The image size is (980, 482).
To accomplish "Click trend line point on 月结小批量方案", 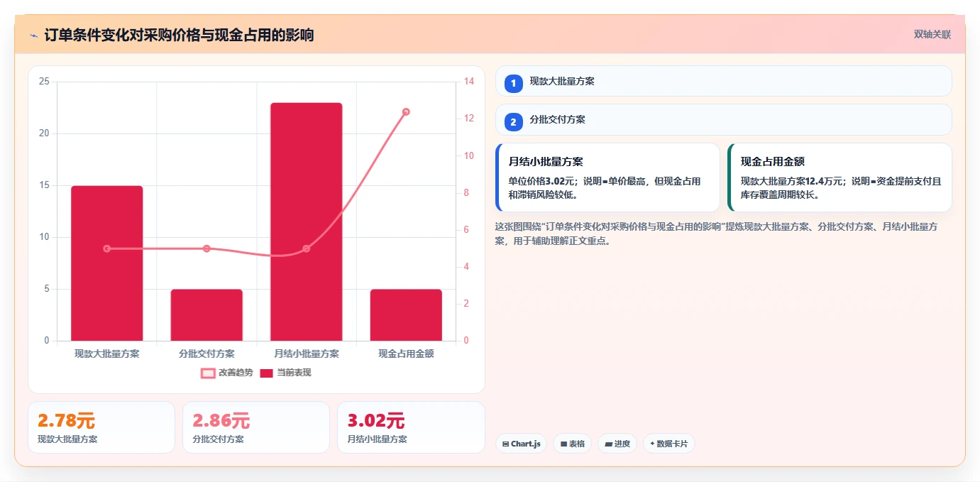I will 307,248.
